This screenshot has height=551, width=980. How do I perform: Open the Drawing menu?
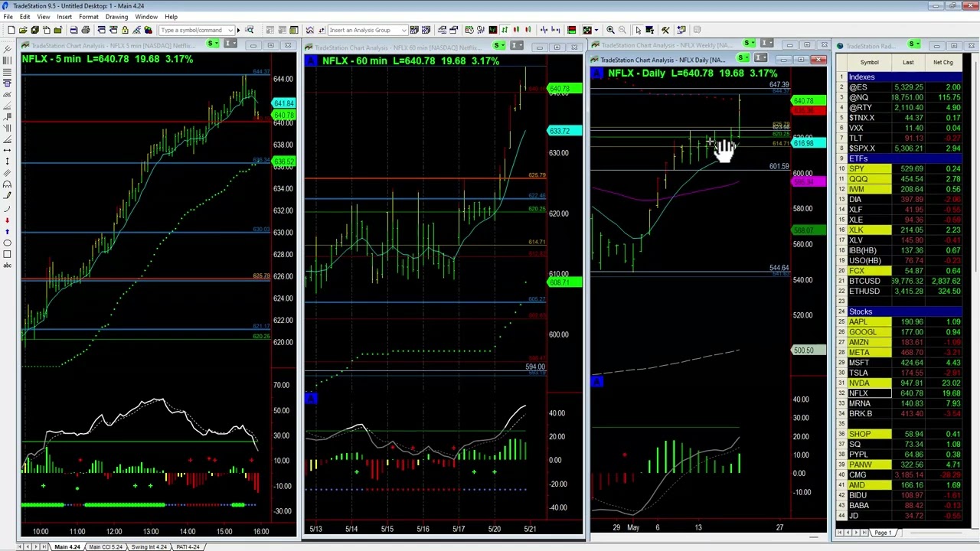pos(116,17)
